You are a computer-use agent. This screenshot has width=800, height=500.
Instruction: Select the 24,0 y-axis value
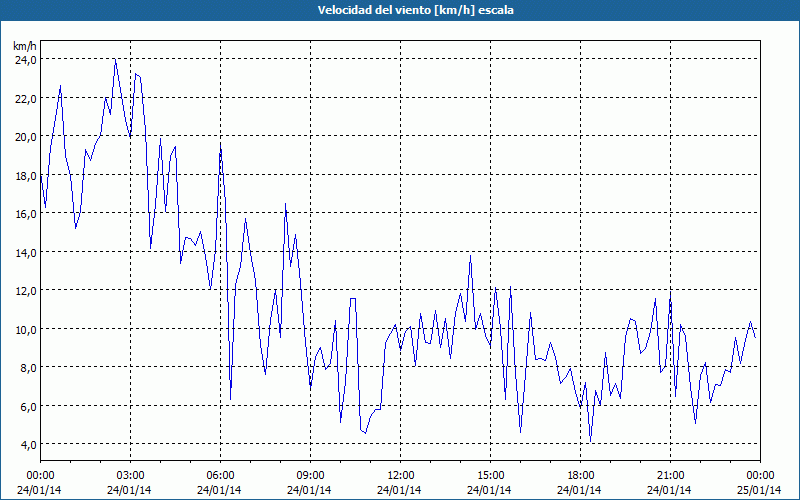[x=26, y=60]
